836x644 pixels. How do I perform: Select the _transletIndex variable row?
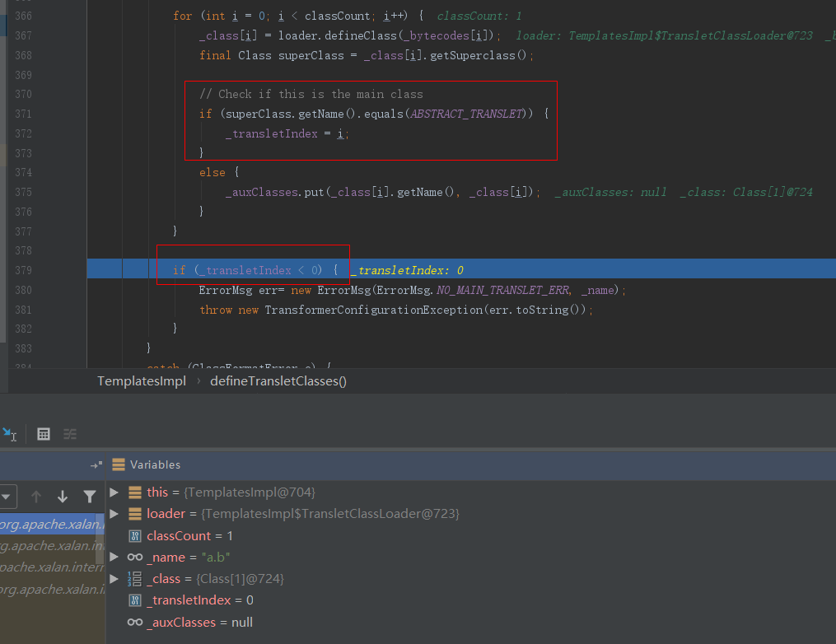[x=200, y=600]
